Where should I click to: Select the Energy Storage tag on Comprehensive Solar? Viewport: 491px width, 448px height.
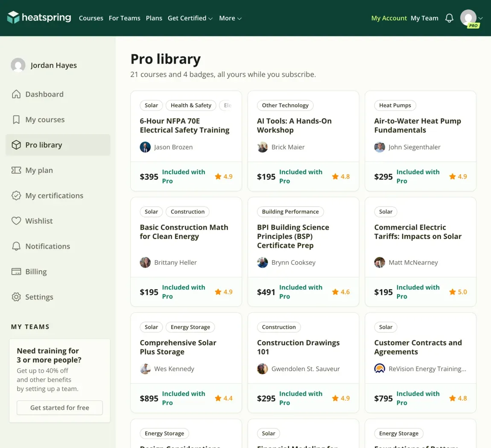coord(190,327)
